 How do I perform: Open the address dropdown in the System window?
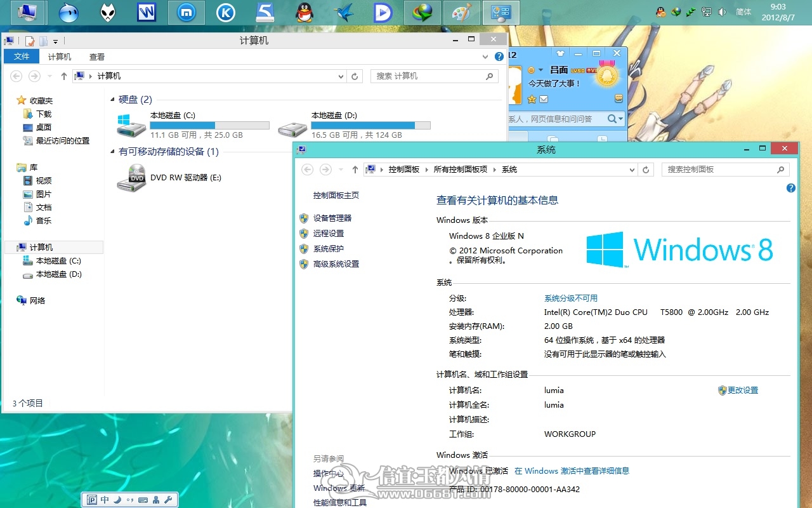(632, 170)
